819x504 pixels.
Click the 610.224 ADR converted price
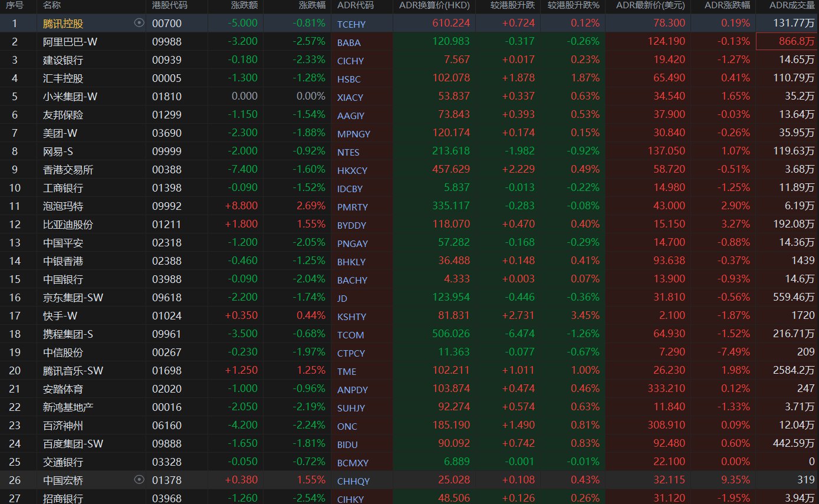pos(452,24)
